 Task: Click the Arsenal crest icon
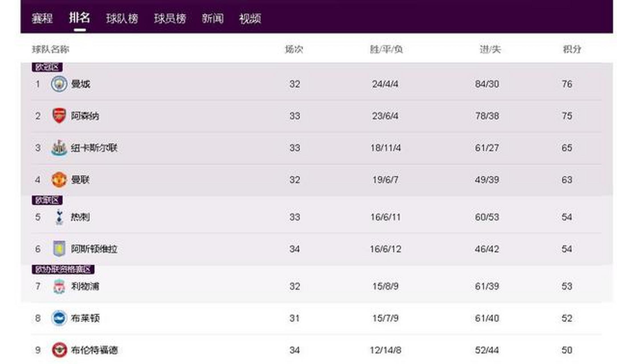[x=59, y=116]
